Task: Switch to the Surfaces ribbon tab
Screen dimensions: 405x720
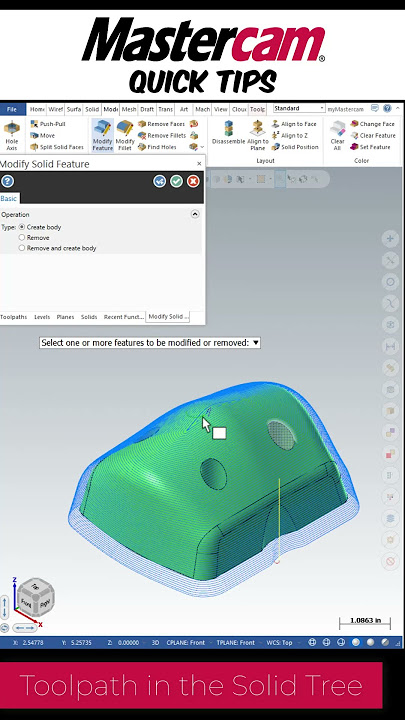Action: (x=74, y=109)
